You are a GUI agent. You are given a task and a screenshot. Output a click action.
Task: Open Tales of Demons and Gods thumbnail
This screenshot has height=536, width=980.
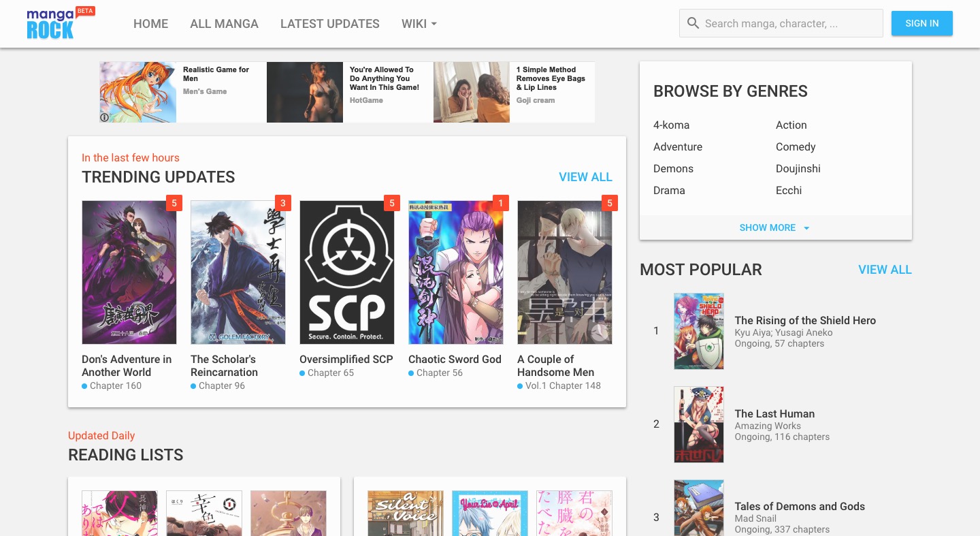click(699, 508)
